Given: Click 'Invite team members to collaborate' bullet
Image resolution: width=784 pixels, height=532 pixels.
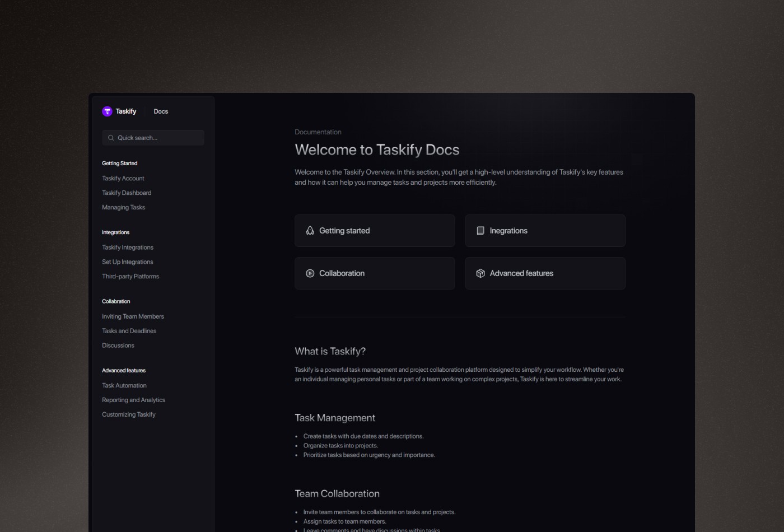Looking at the screenshot, I should point(379,512).
